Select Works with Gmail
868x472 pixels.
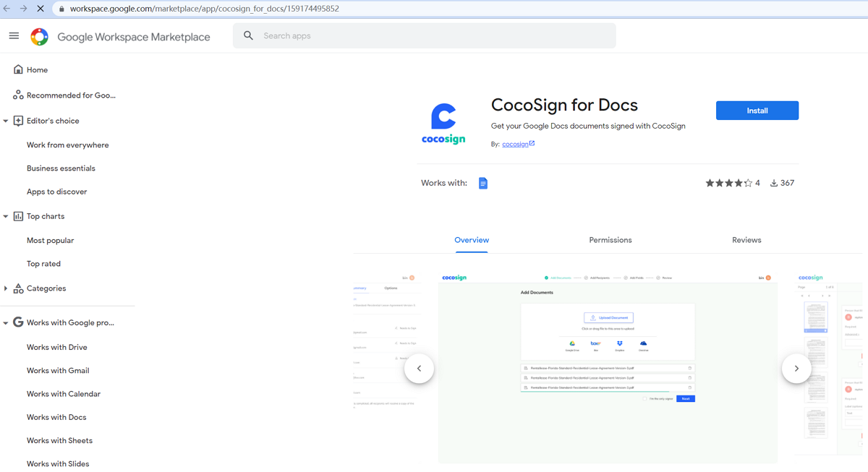[58, 371]
